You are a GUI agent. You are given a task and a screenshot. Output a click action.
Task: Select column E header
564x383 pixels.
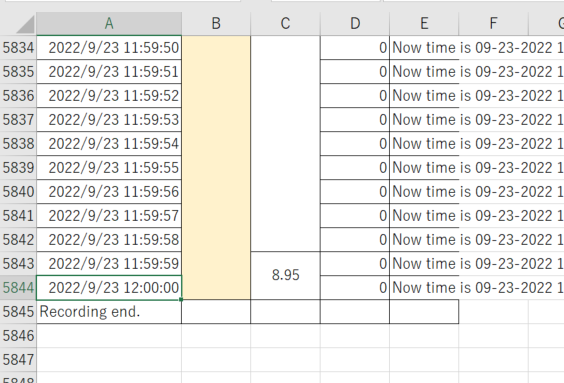coord(424,24)
